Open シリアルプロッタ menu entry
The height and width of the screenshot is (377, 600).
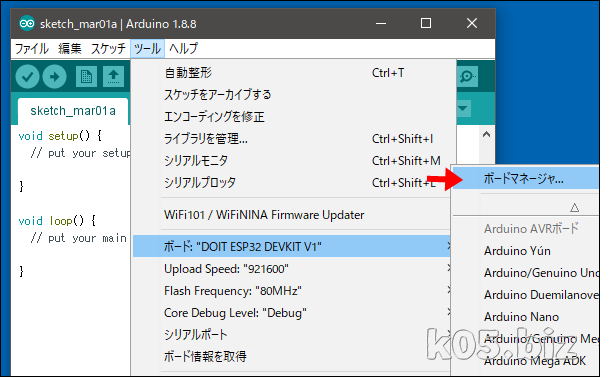coord(292,183)
